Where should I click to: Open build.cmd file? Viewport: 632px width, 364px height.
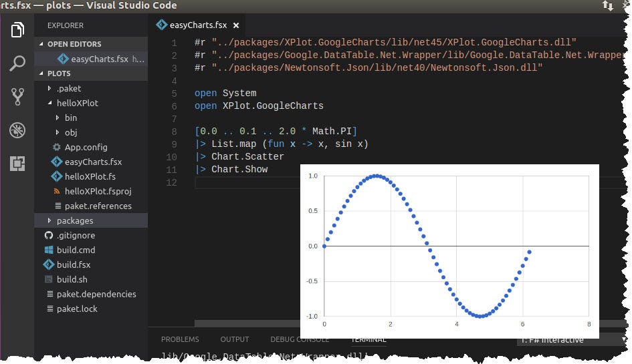[x=76, y=250]
